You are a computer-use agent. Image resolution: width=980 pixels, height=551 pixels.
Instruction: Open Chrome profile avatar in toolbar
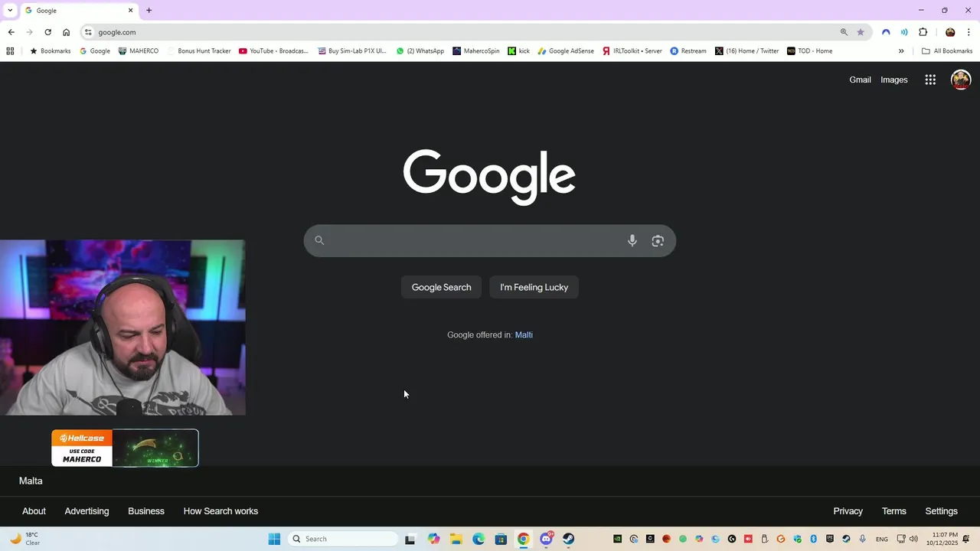950,32
